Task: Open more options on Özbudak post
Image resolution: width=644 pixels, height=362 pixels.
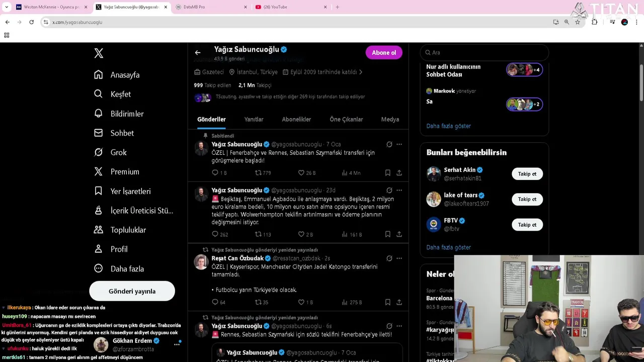Action: (399, 258)
